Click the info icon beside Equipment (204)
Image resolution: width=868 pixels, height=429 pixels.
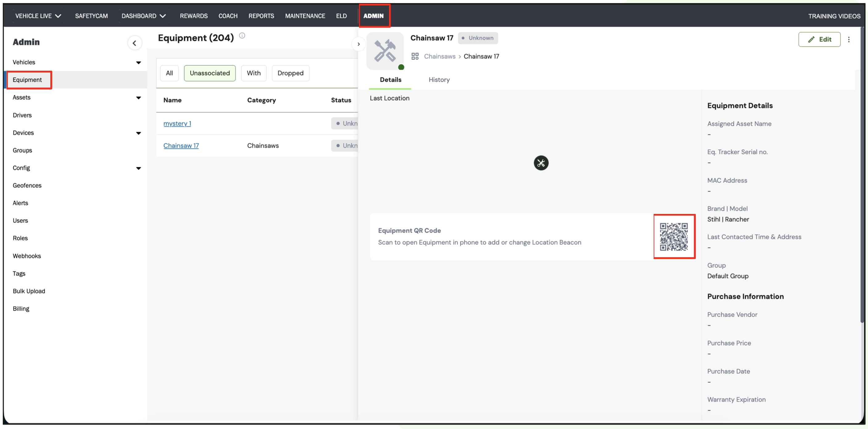click(242, 35)
